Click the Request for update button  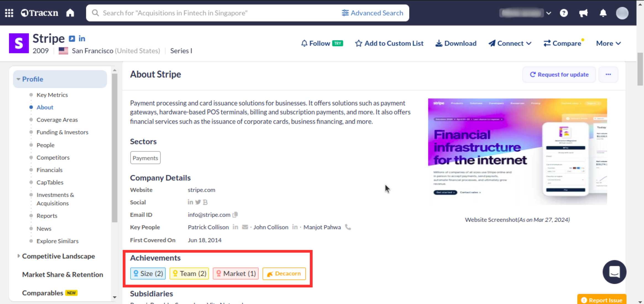(x=559, y=75)
